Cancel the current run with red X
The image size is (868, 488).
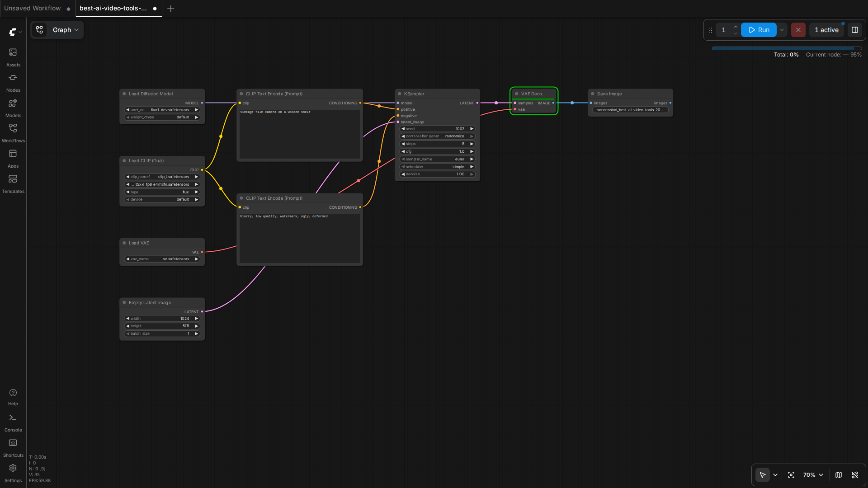tap(798, 30)
